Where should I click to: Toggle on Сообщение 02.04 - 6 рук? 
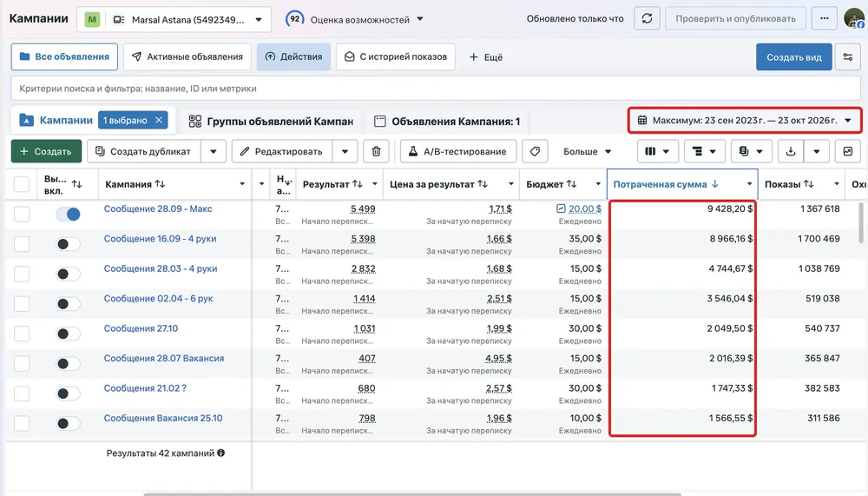pyautogui.click(x=68, y=304)
